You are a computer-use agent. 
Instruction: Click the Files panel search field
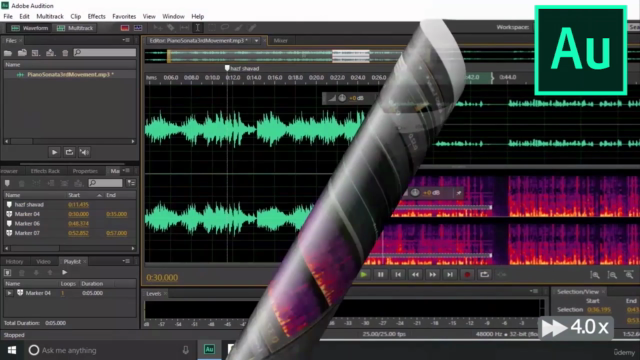(x=105, y=52)
